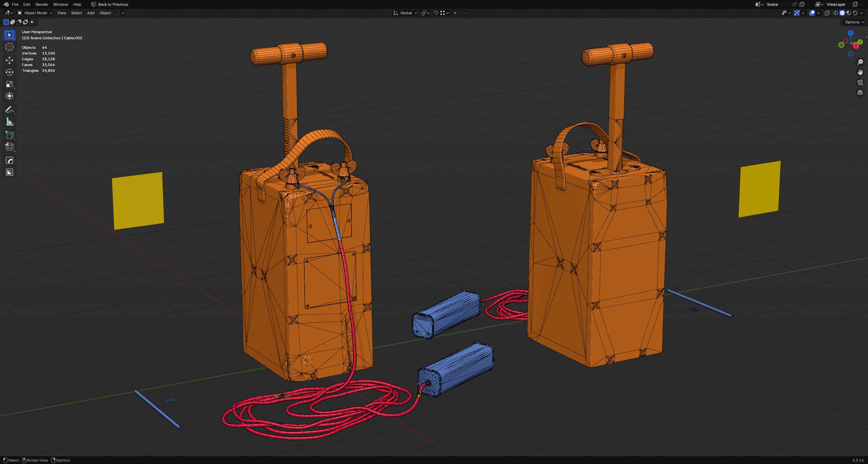Click the Select Box tool

(x=9, y=35)
